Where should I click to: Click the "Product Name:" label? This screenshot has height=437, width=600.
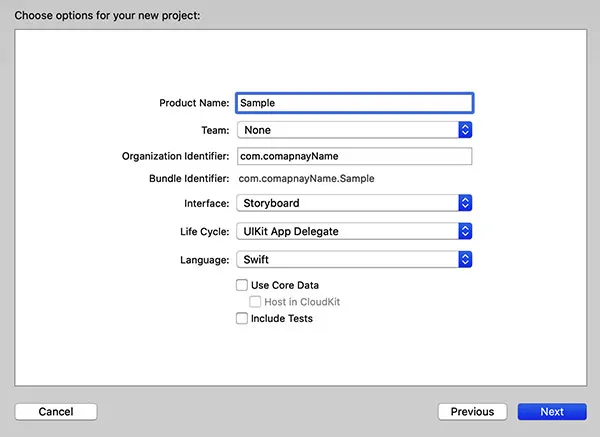194,103
